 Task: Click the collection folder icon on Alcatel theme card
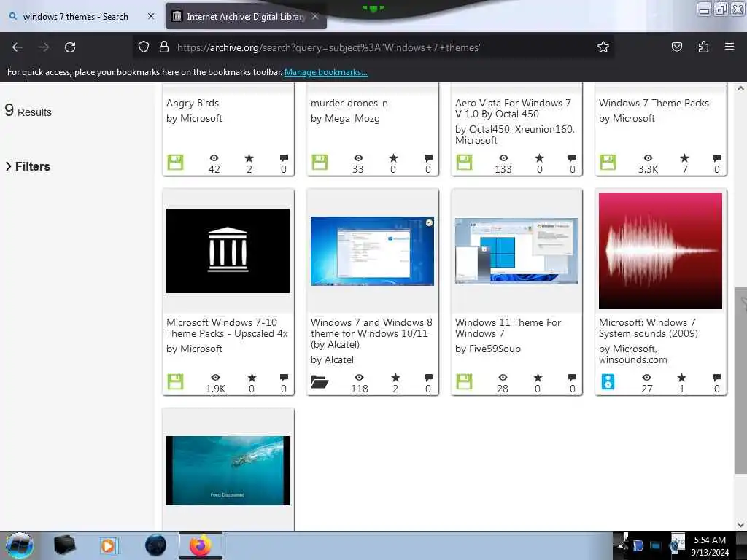point(320,382)
